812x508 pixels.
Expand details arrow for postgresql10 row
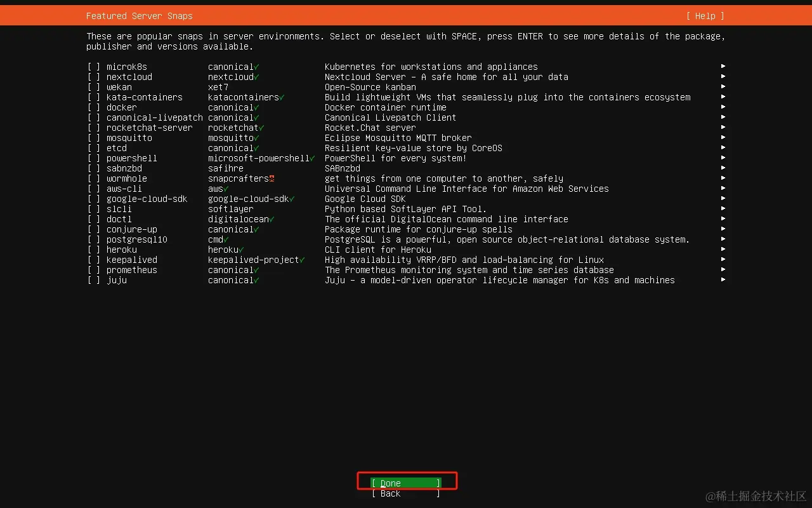pyautogui.click(x=723, y=239)
